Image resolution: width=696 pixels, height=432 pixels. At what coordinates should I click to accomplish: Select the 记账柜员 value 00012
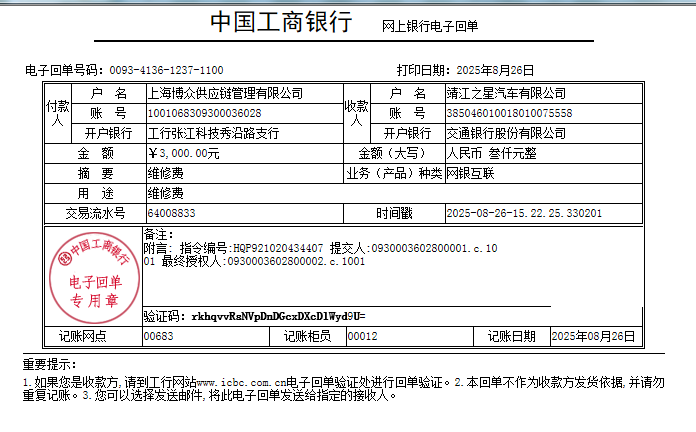pos(362,336)
